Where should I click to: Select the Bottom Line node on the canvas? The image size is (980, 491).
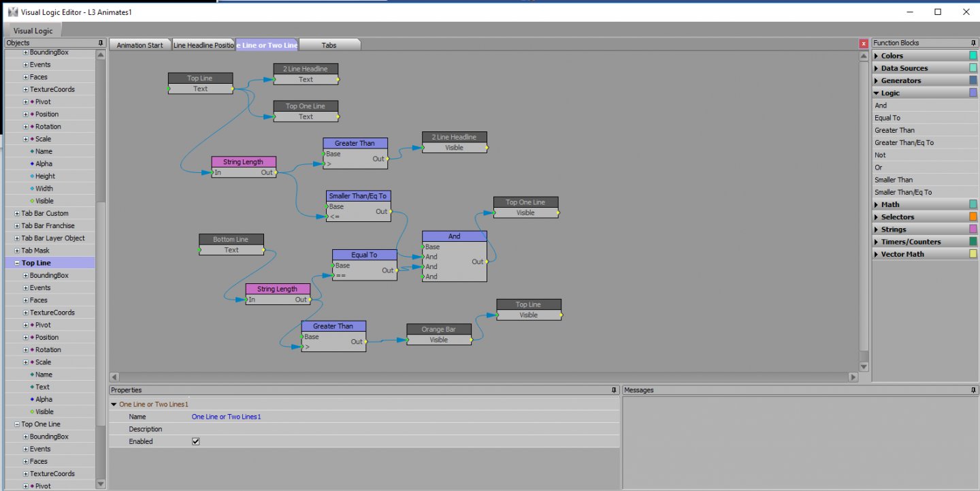tap(231, 240)
